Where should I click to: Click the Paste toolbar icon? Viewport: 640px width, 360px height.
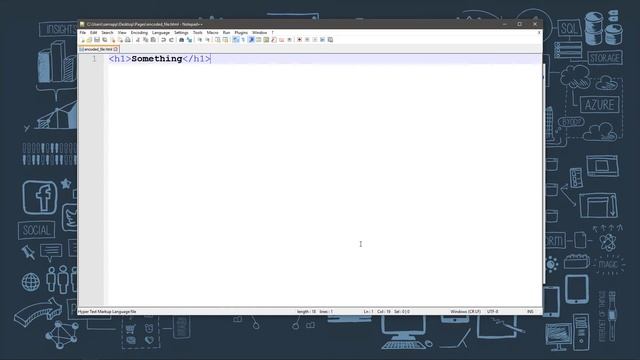(153, 40)
